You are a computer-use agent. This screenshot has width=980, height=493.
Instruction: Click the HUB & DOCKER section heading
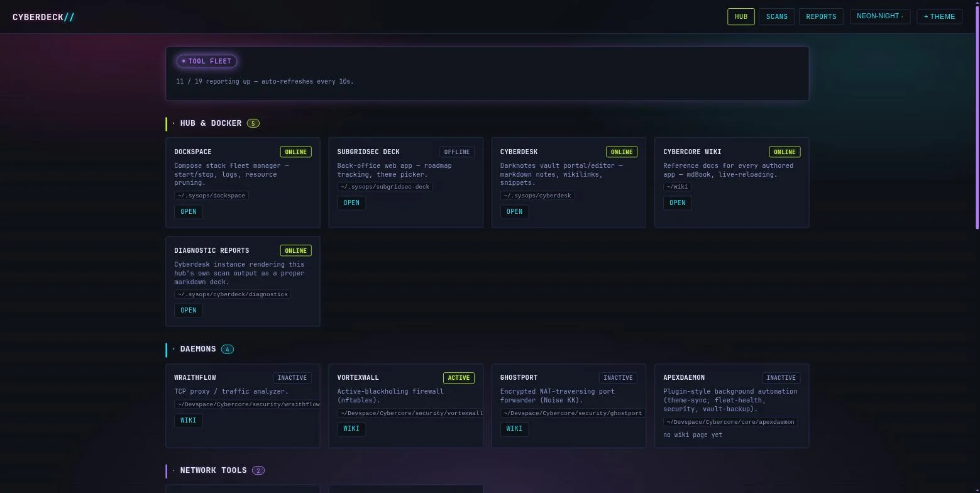click(211, 123)
